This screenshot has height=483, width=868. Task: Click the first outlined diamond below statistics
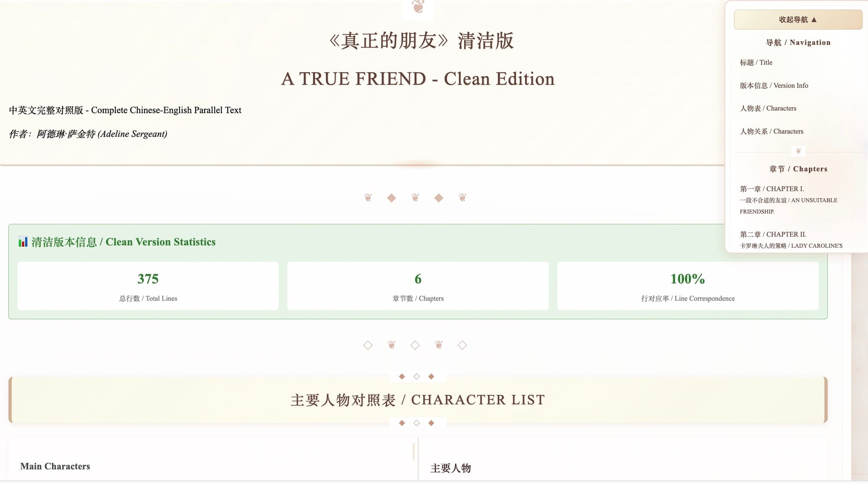368,345
